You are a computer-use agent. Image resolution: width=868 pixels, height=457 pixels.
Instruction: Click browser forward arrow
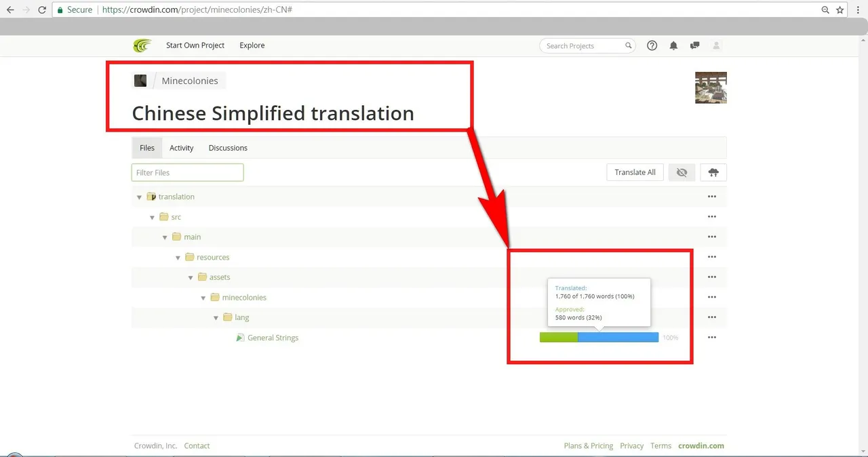[26, 10]
